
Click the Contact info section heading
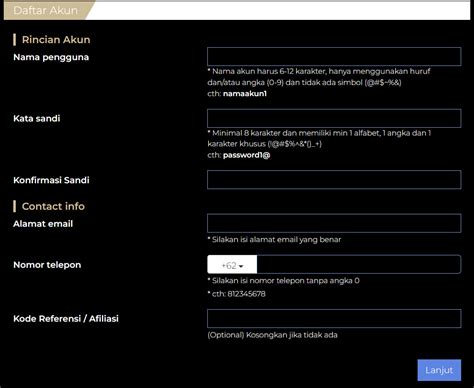click(53, 206)
